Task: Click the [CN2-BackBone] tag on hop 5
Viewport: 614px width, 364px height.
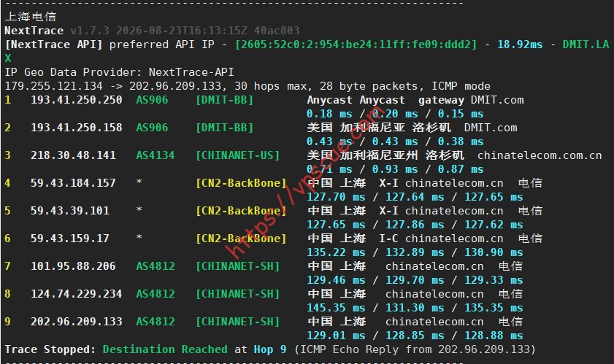Action: (241, 211)
